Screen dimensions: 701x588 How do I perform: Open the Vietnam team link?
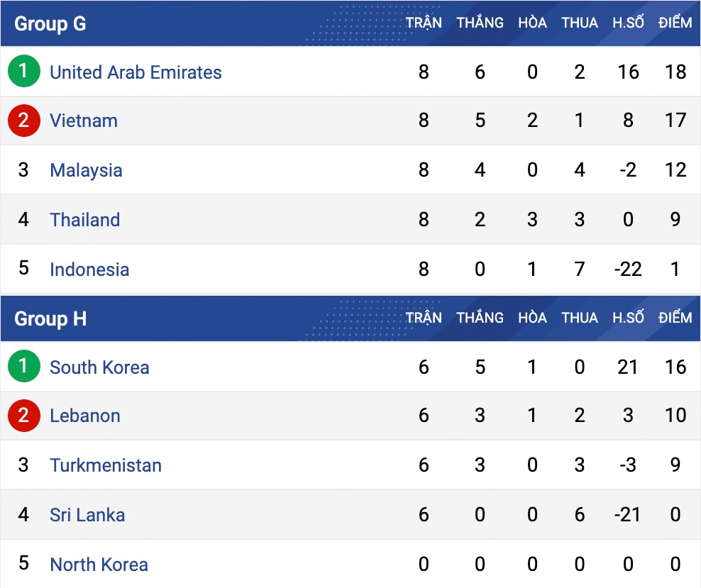coord(84,121)
